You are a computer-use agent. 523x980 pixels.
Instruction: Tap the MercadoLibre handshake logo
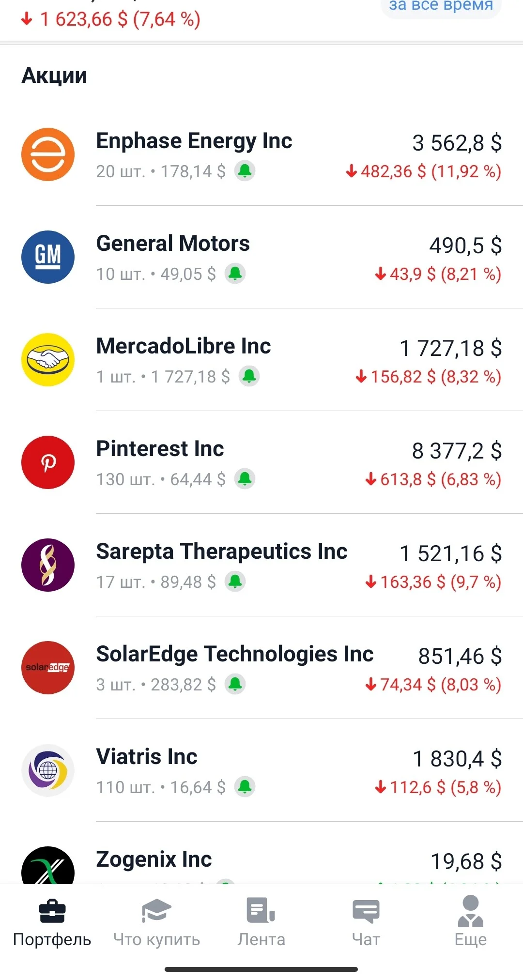[48, 360]
